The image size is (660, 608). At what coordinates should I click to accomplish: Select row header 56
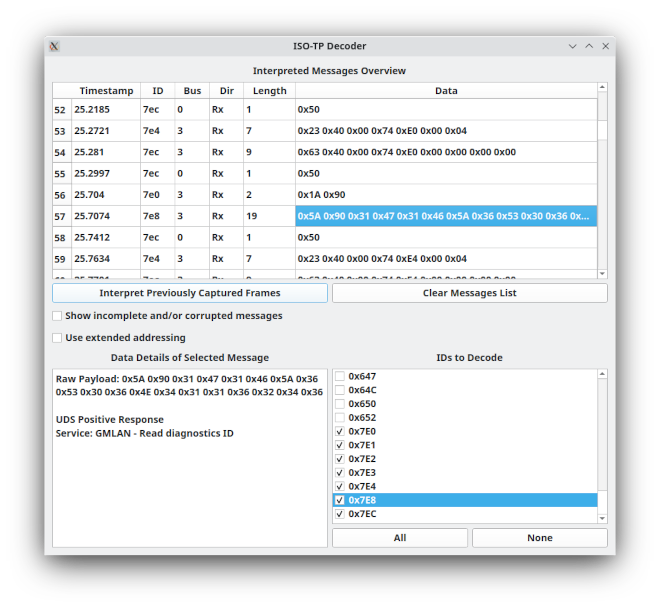(x=62, y=195)
